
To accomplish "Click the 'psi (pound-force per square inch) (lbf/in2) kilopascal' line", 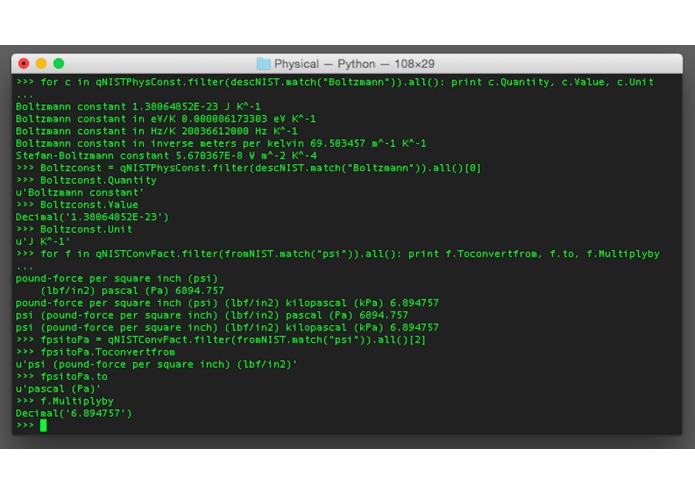I will pos(227,328).
